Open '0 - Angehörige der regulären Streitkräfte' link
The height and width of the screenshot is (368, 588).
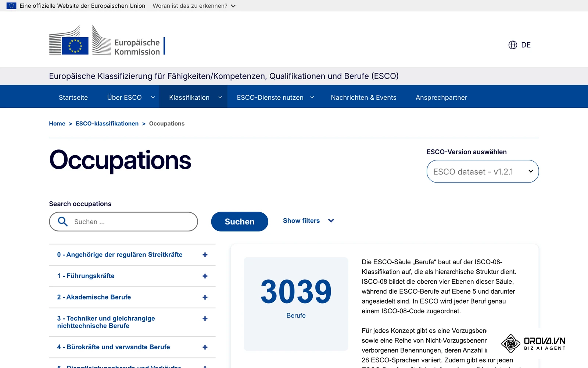point(120,255)
